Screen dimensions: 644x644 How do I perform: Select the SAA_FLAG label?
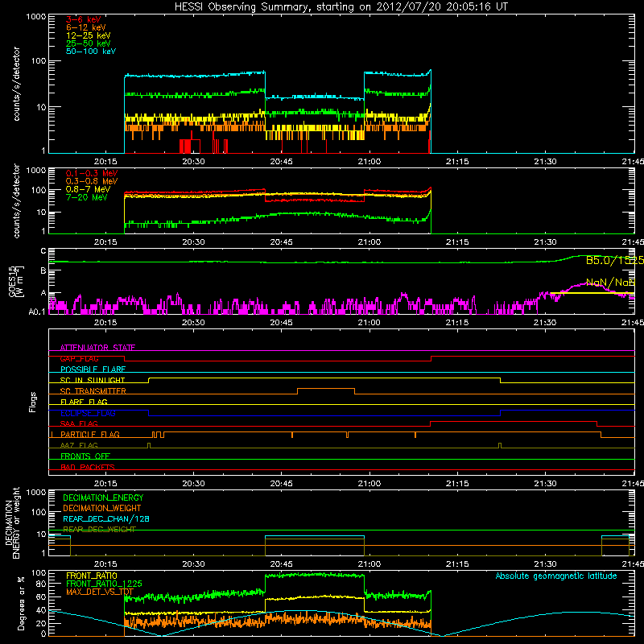[x=79, y=423]
